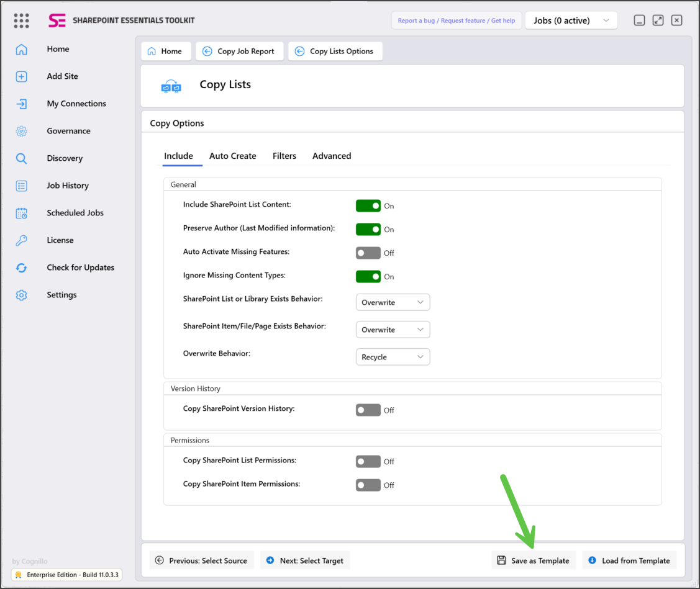Screen dimensions: 700x589
Task: Click the Discovery magnifier icon
Action: click(x=21, y=158)
